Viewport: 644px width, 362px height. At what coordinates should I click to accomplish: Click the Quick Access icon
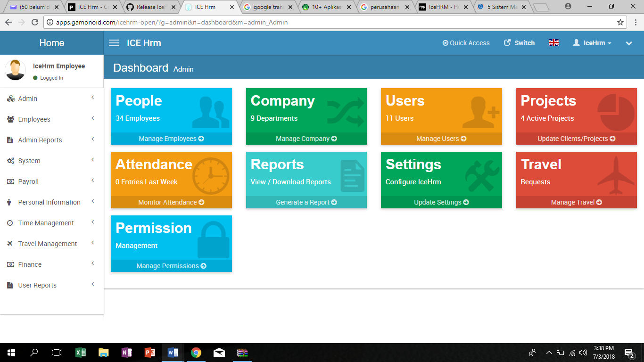445,42
